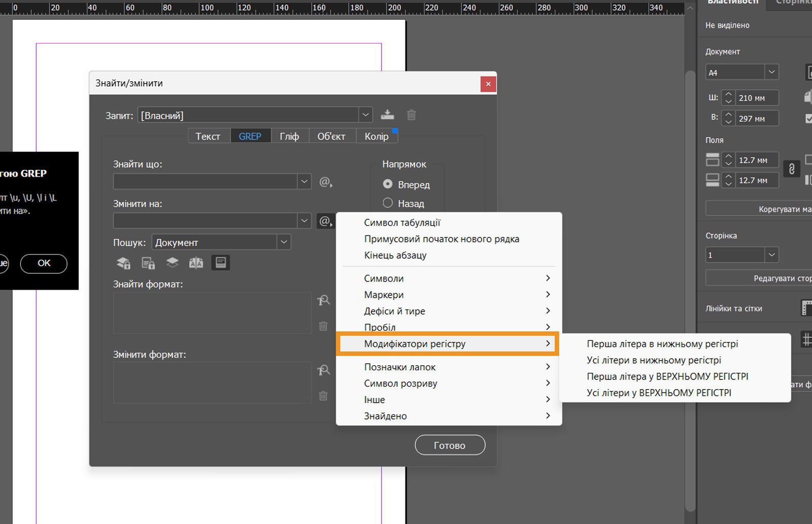Image resolution: width=812 pixels, height=524 pixels.
Task: Open the Сторінка page number dropdown
Action: 771,255
